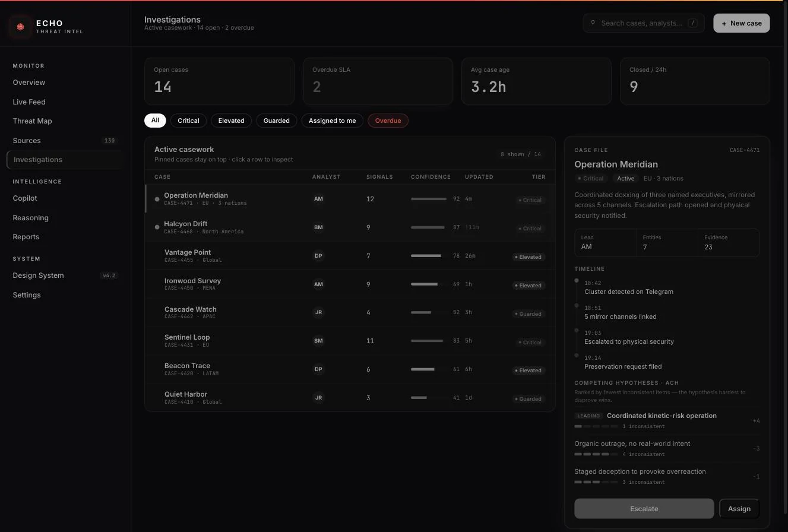Open the Closed / 24h card
The image size is (788, 532).
[x=695, y=81]
